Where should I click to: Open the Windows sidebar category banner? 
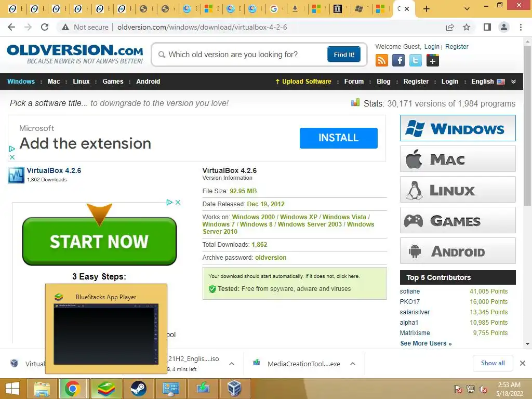point(458,128)
